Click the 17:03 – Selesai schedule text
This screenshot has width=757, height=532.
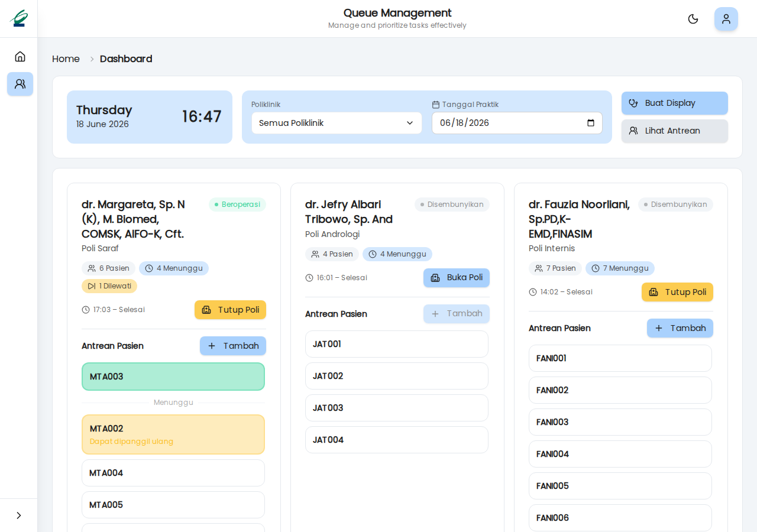119,310
